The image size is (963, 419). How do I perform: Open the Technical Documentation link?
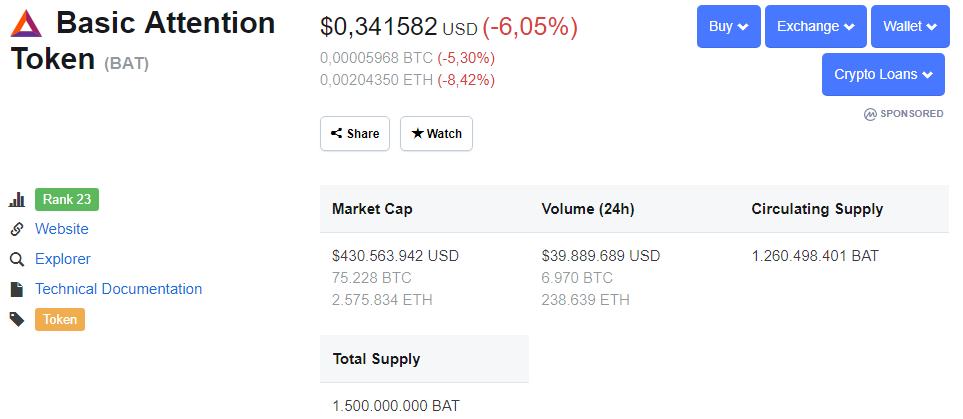[x=119, y=289]
